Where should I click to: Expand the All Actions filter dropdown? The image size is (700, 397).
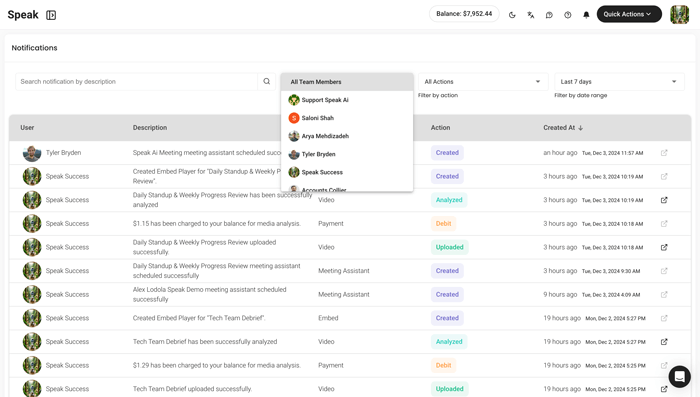pos(483,82)
